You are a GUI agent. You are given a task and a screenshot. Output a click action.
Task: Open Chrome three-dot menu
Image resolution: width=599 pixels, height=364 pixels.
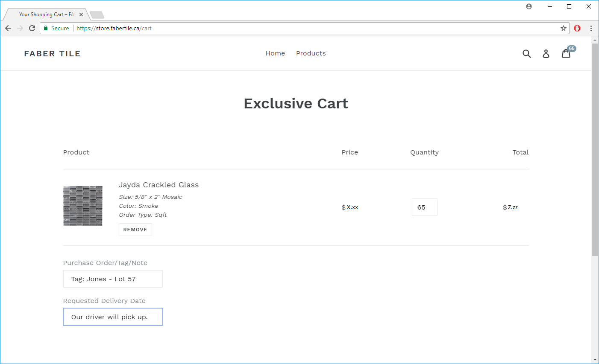pos(591,28)
